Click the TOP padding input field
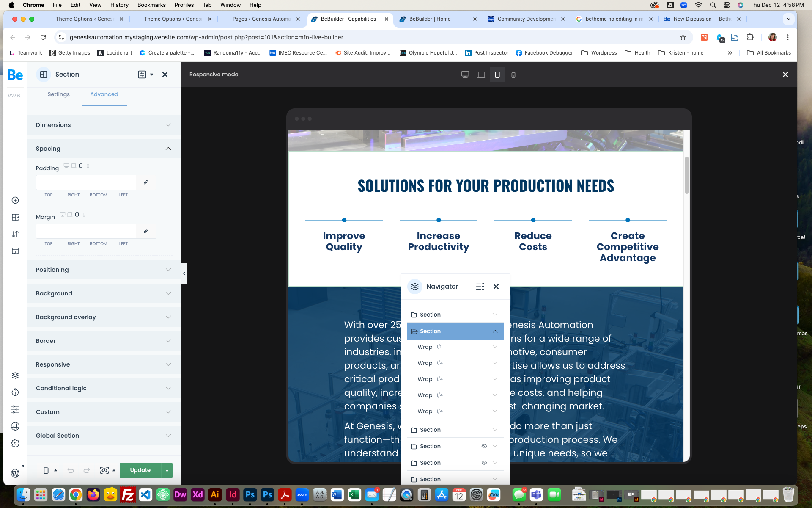Viewport: 812px width, 508px height. coord(49,182)
